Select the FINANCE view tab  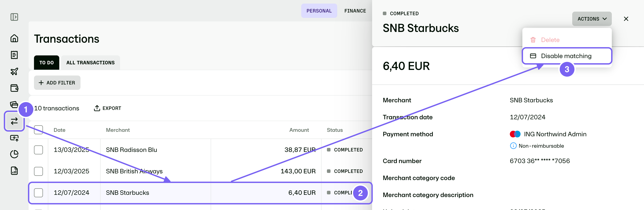pyautogui.click(x=355, y=11)
